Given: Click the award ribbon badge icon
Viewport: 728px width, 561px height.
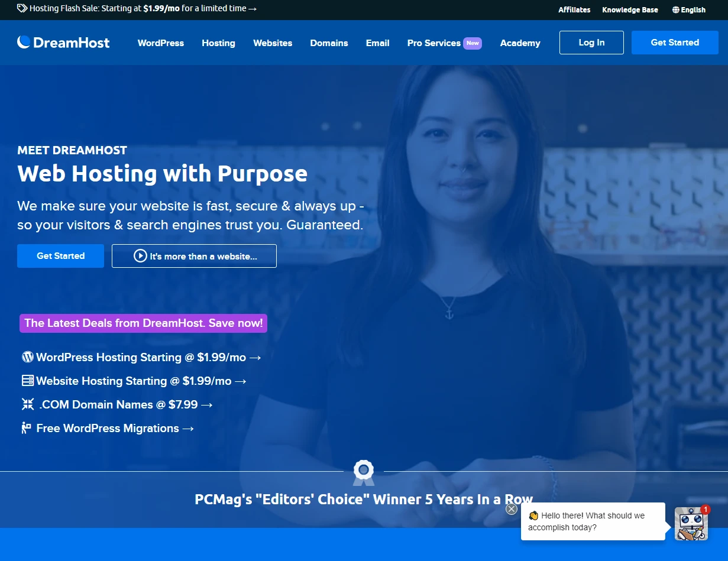Looking at the screenshot, I should tap(363, 471).
